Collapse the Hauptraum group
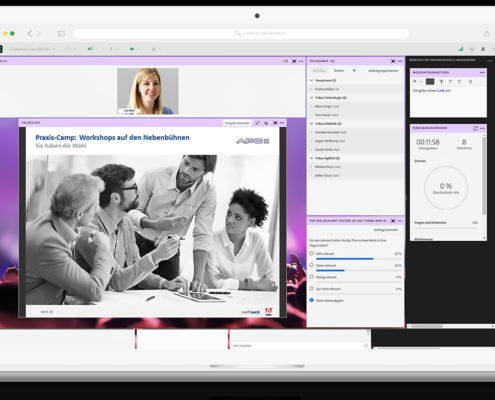The image size is (495, 400). [312, 80]
